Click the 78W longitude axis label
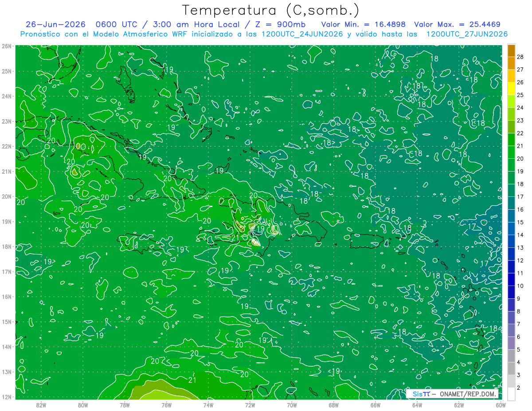Screen dimensions: 532x411 pos(125,405)
